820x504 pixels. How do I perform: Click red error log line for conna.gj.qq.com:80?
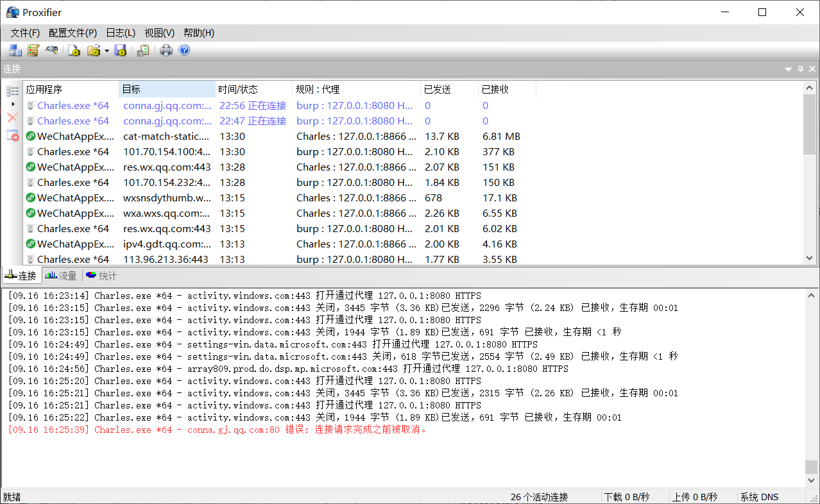click(x=218, y=430)
